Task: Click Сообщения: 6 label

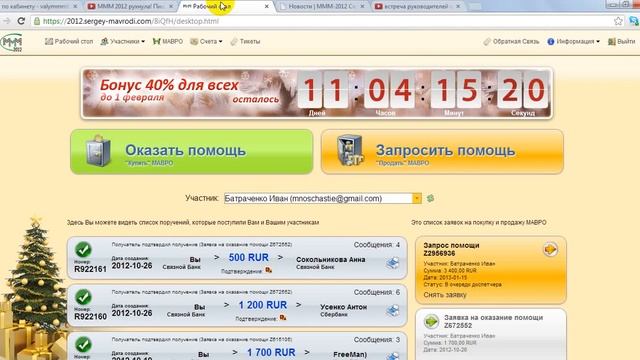Action: click(377, 292)
